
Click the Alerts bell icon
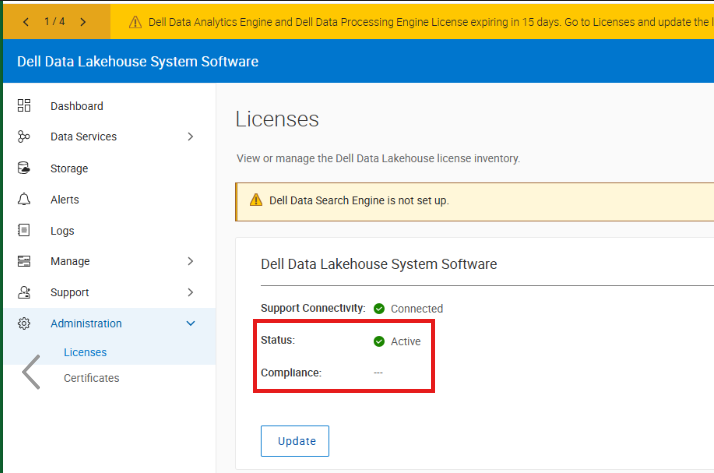[x=24, y=199]
